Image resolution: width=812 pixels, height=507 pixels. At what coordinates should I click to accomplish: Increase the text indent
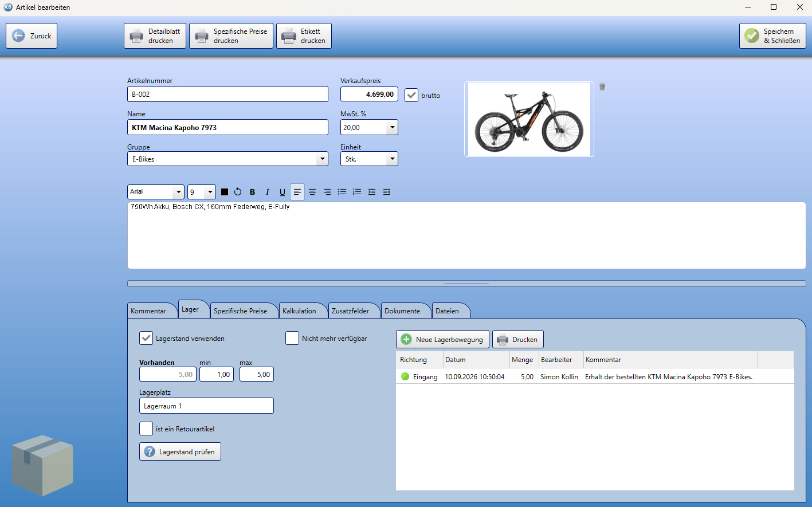click(372, 192)
